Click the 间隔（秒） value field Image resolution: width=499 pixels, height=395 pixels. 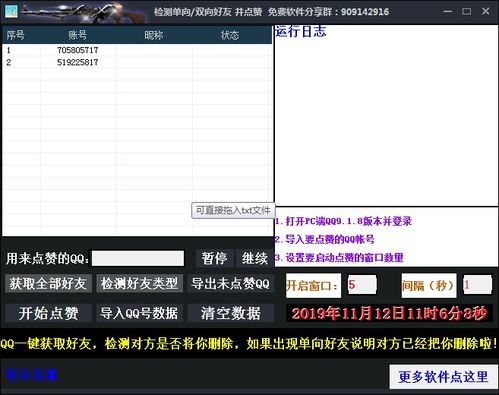tap(477, 285)
